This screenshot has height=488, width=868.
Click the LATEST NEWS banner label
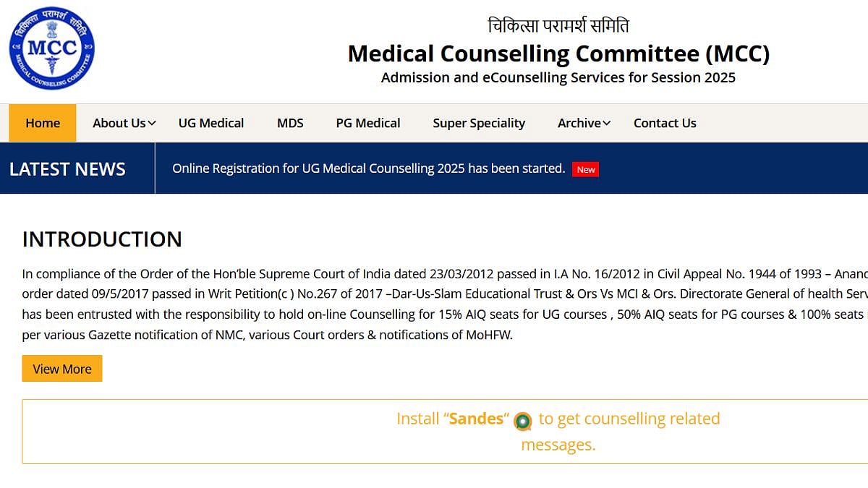(67, 168)
